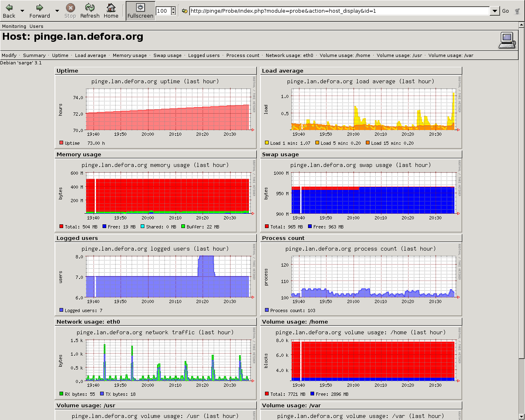Viewport: 525px width, 420px height.
Task: Expand the URL address history dropdown
Action: [x=495, y=11]
